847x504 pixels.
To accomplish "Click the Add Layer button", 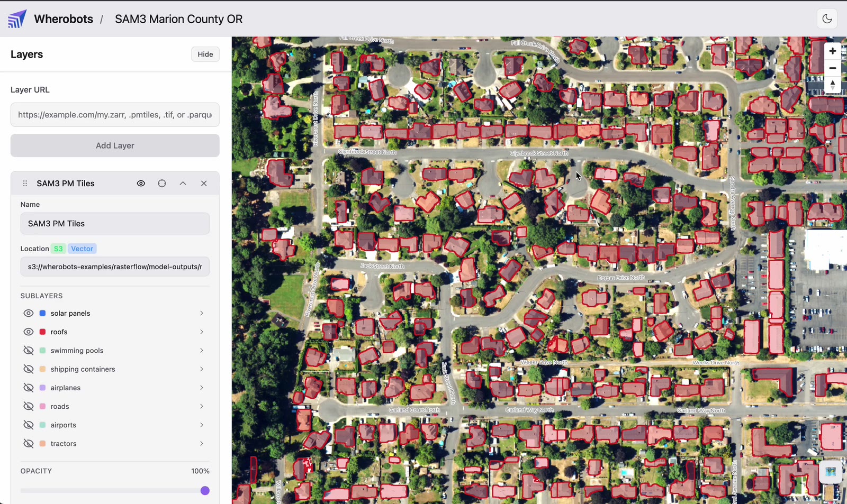I will (x=115, y=145).
